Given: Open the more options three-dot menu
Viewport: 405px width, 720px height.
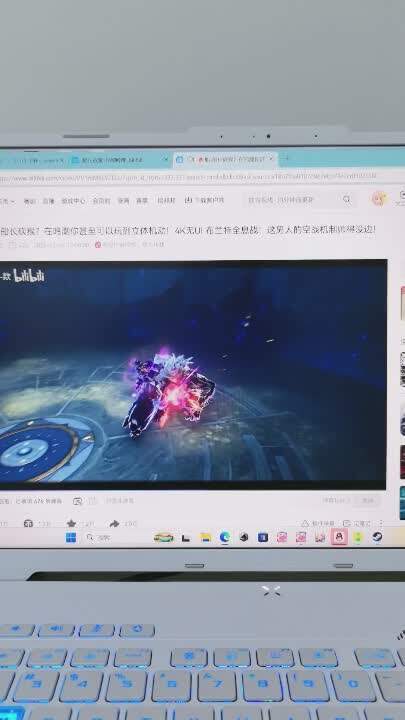Looking at the screenshot, I should (381, 523).
